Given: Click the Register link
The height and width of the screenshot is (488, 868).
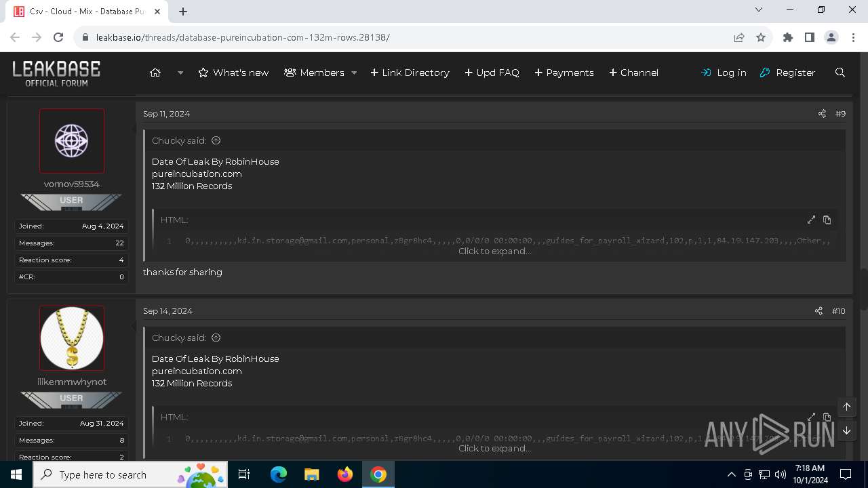Looking at the screenshot, I should coord(787,73).
